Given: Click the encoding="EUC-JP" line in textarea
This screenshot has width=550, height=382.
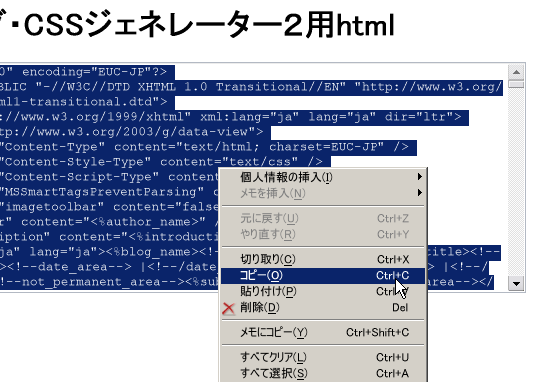Looking at the screenshot, I should click(87, 72).
